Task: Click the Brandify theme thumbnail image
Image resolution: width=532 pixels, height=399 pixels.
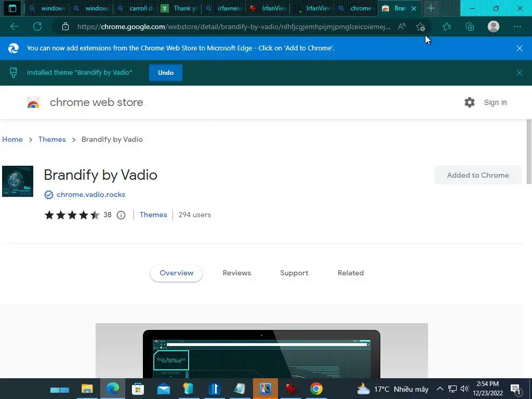Action: coord(18,181)
